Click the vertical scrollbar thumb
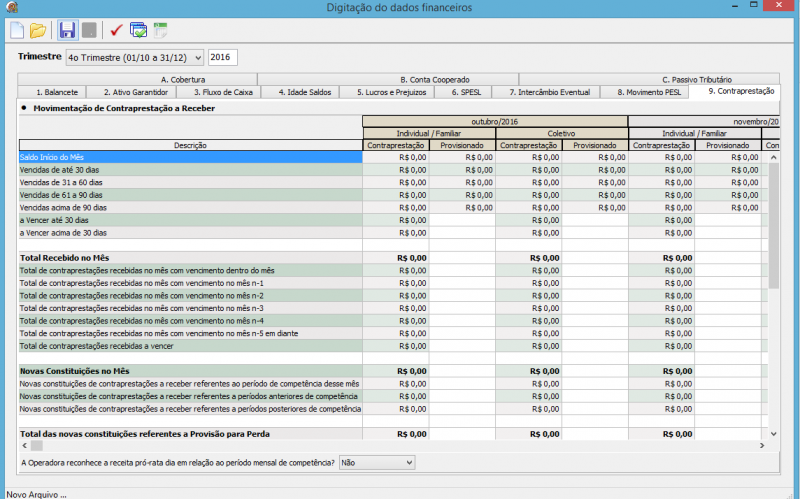The width and height of the screenshot is (800, 499). coord(773,226)
